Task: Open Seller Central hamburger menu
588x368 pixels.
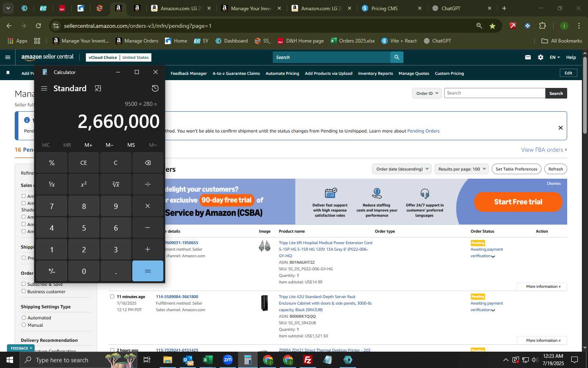Action: [x=7, y=57]
